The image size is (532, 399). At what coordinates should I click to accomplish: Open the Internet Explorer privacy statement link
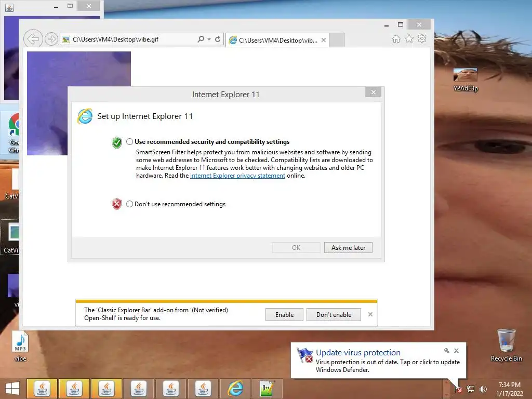click(237, 176)
